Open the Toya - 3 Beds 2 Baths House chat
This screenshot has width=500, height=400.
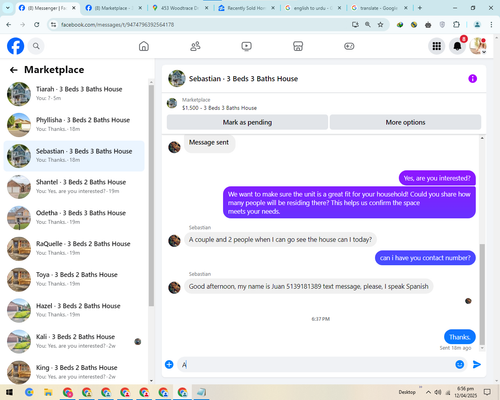(74, 279)
